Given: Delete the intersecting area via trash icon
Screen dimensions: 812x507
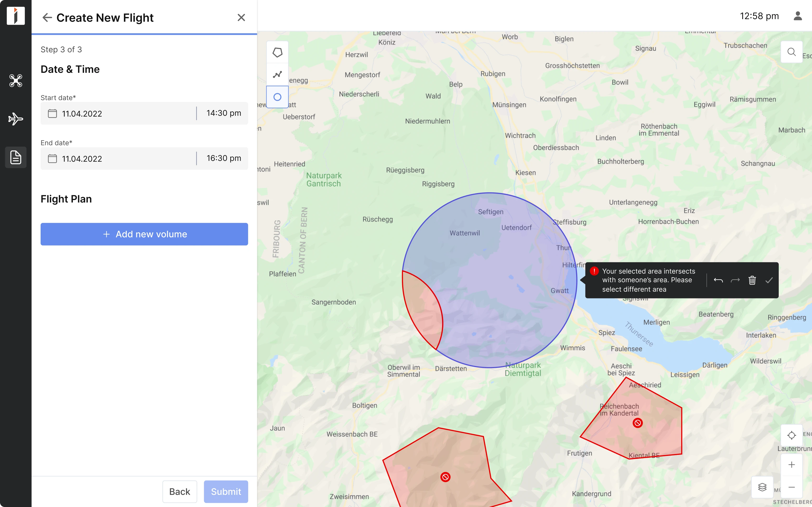Looking at the screenshot, I should [752, 280].
